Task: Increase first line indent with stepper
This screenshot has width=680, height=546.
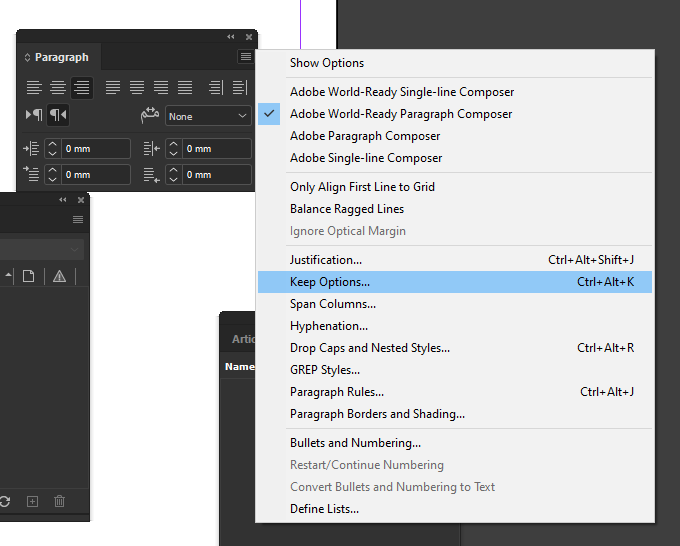Action: pos(52,170)
